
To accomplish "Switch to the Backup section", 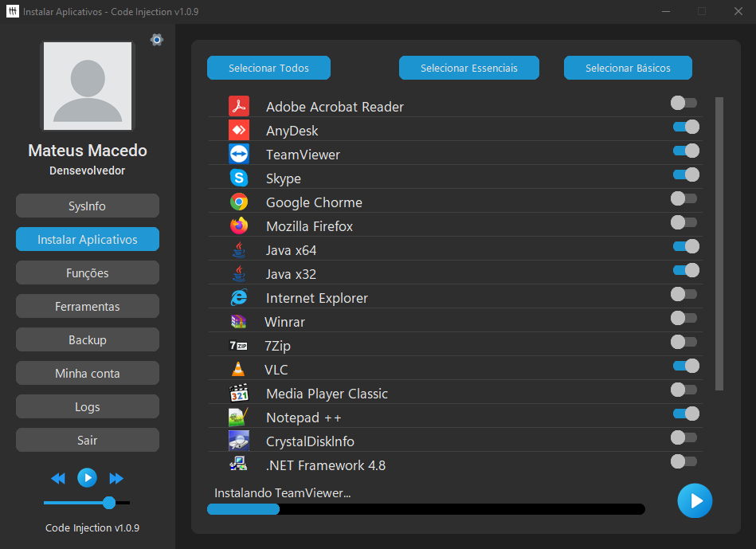I will 88,339.
